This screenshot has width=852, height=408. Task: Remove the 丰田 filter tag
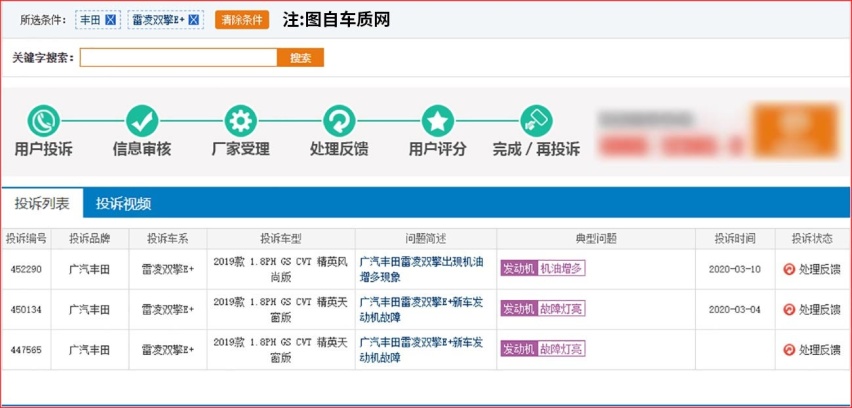click(x=110, y=21)
